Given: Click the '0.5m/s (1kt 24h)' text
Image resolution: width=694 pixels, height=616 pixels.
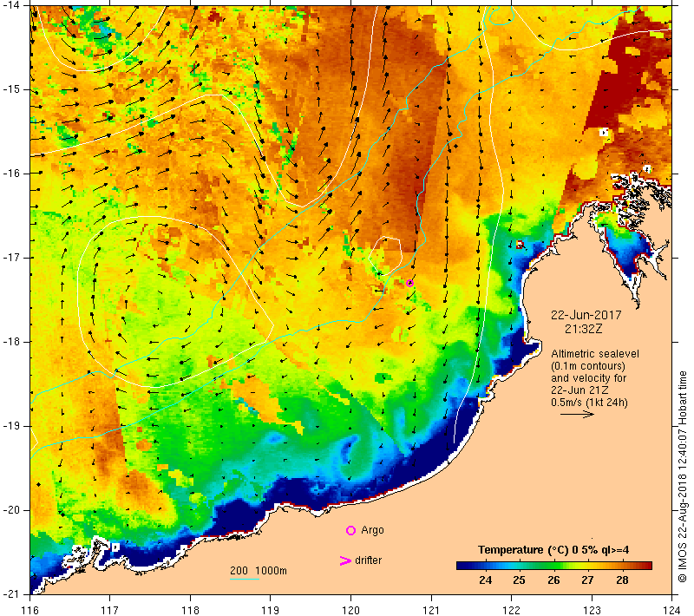Looking at the screenshot, I should 589,403.
